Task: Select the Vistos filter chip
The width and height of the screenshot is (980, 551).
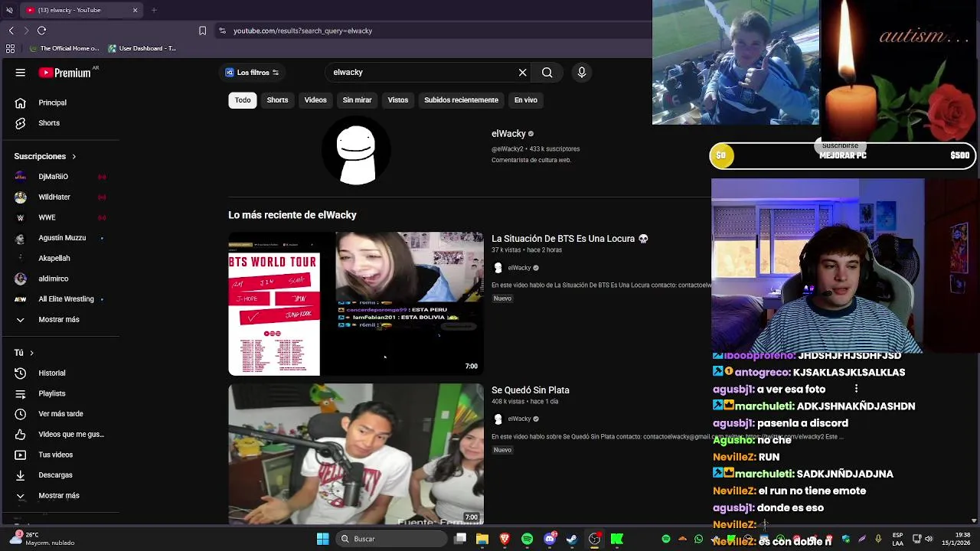Action: (398, 100)
